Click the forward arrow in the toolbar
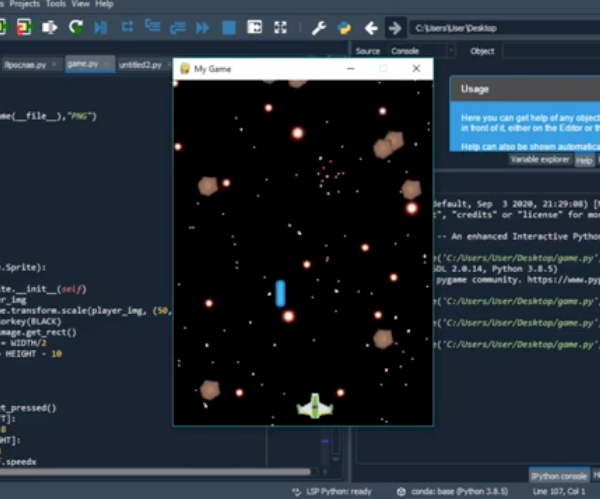The image size is (600, 499). coord(395,28)
